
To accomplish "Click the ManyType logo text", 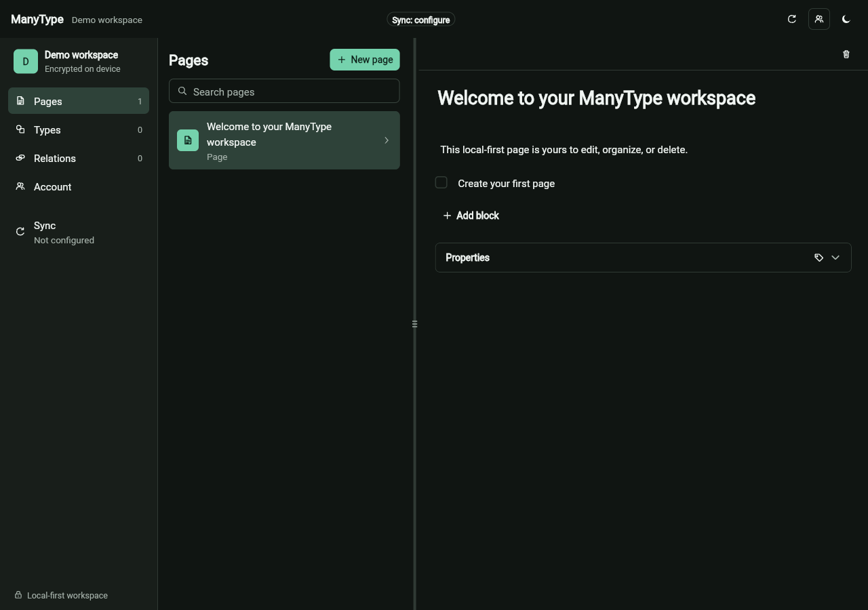I will [37, 20].
